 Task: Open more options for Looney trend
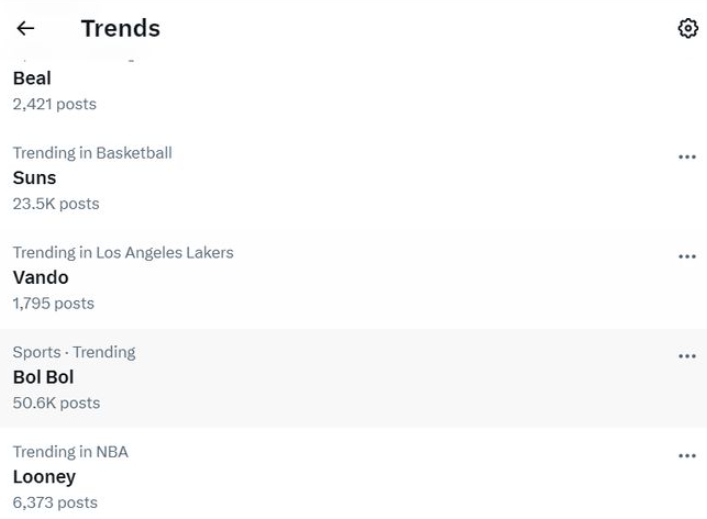point(686,456)
